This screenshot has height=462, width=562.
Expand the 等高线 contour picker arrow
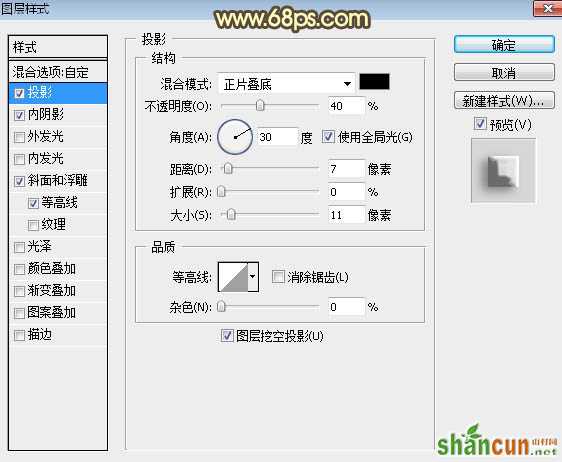click(253, 277)
